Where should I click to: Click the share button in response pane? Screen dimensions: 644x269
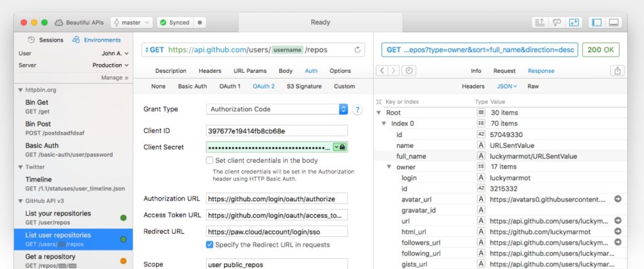point(618,70)
